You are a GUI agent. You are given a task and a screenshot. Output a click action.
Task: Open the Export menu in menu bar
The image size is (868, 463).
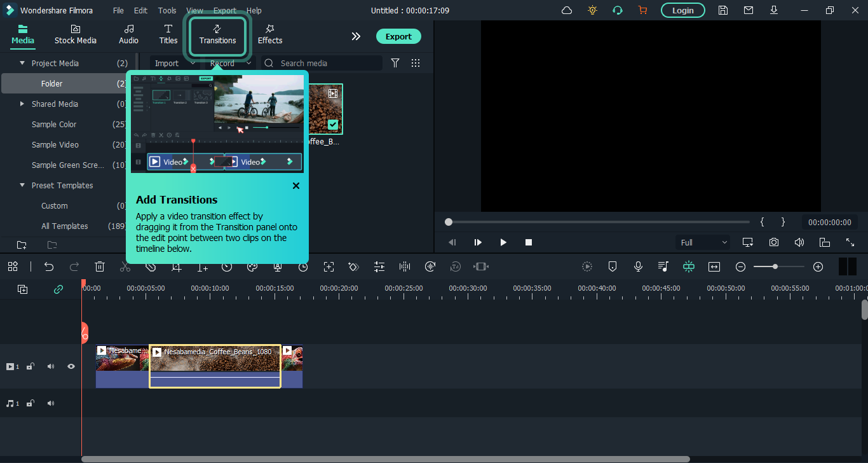click(224, 10)
